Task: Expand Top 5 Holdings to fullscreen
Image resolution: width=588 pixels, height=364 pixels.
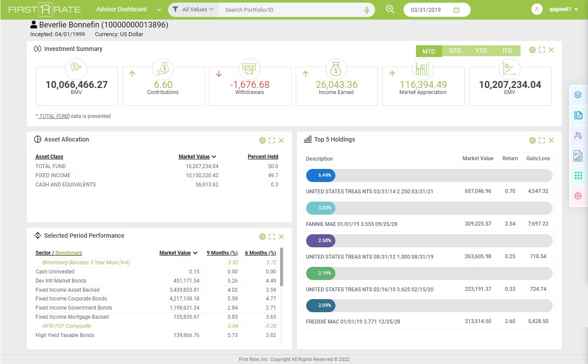Action: coord(542,140)
